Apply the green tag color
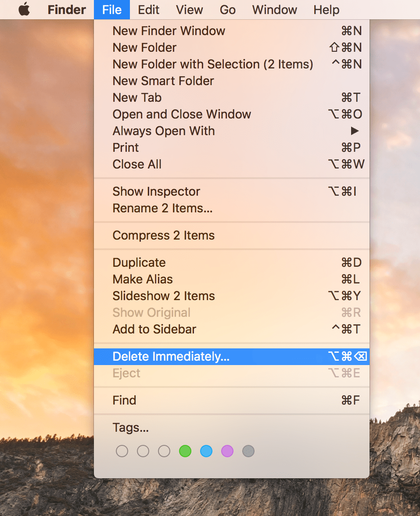 click(x=185, y=451)
